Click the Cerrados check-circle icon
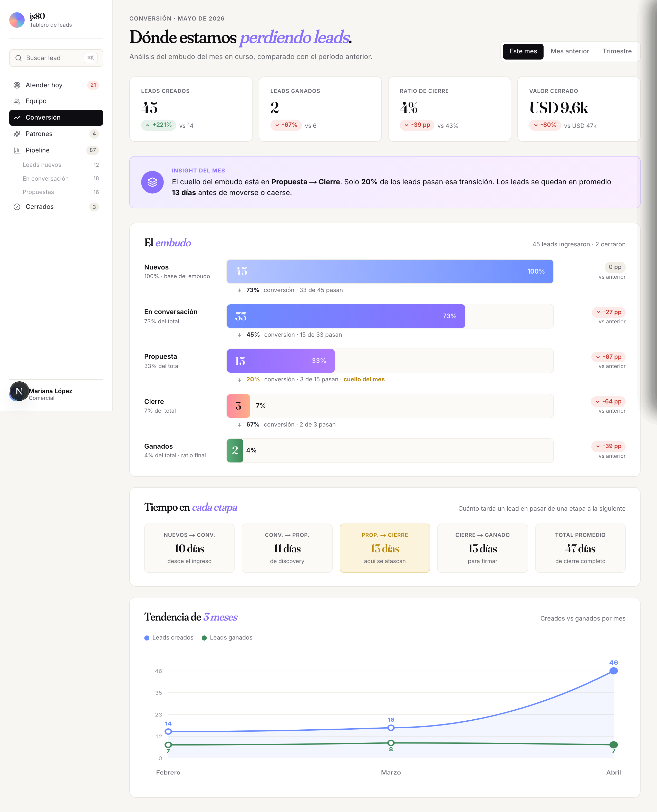The image size is (657, 812). [x=17, y=207]
